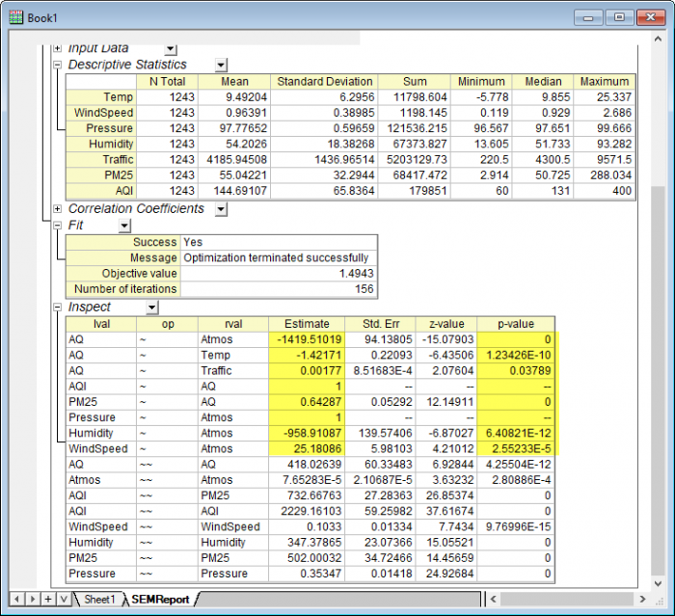Add a new sheet with plus button
This screenshot has width=675, height=616.
coord(48,599)
